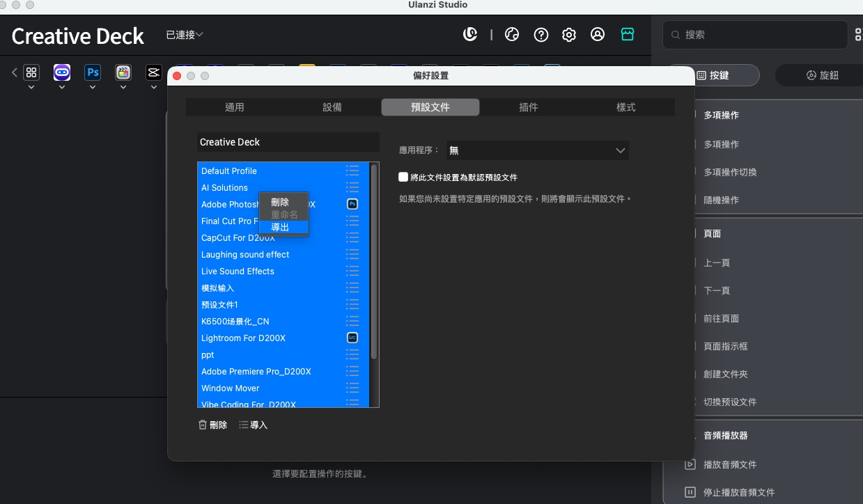Switch to the 樣式 tab

[x=626, y=107]
